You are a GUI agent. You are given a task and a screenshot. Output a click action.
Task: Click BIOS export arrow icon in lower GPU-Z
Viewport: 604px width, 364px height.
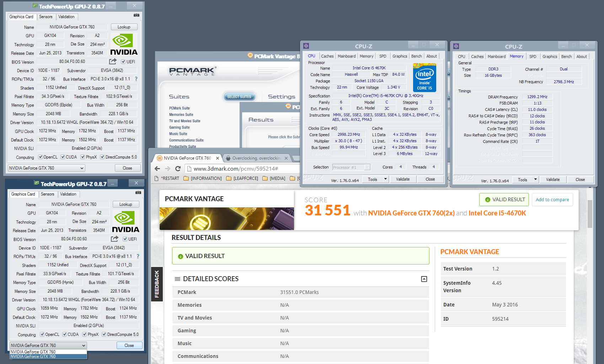pyautogui.click(x=115, y=239)
